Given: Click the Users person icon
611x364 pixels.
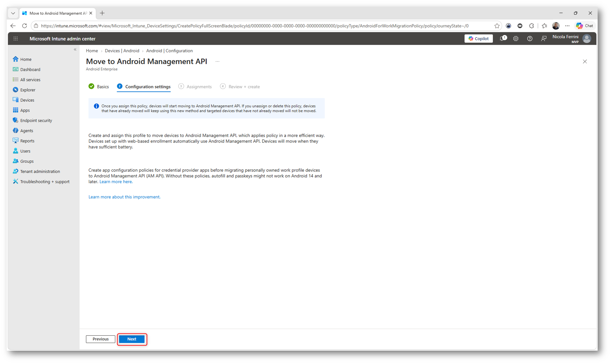Looking at the screenshot, I should [x=16, y=151].
